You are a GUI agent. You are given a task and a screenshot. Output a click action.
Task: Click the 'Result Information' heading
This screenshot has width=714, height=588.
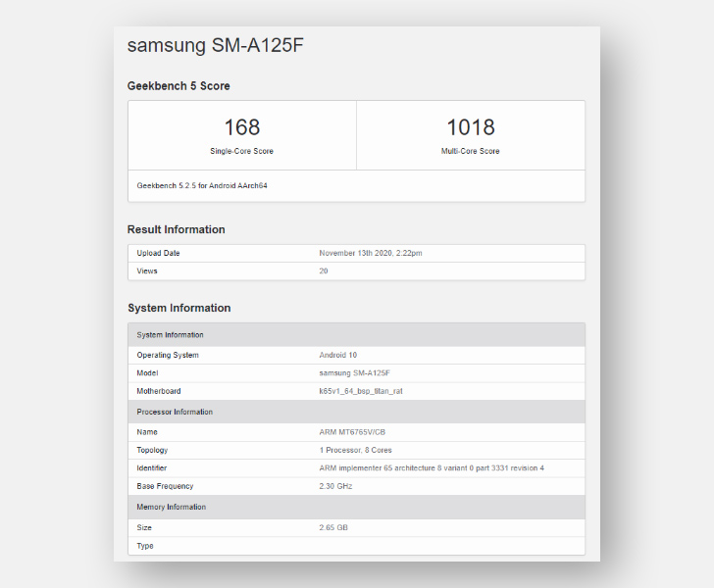(x=177, y=229)
